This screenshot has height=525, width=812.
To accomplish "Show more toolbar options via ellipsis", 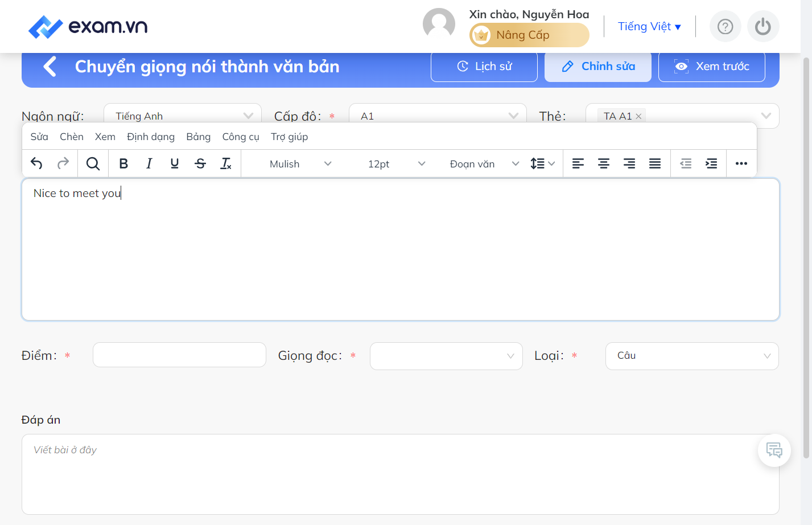I will [x=741, y=163].
